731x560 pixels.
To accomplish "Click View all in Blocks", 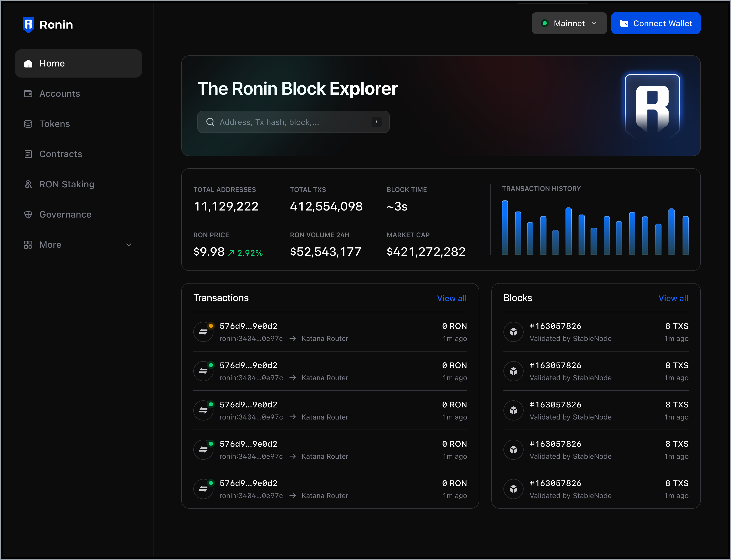I will coord(673,298).
